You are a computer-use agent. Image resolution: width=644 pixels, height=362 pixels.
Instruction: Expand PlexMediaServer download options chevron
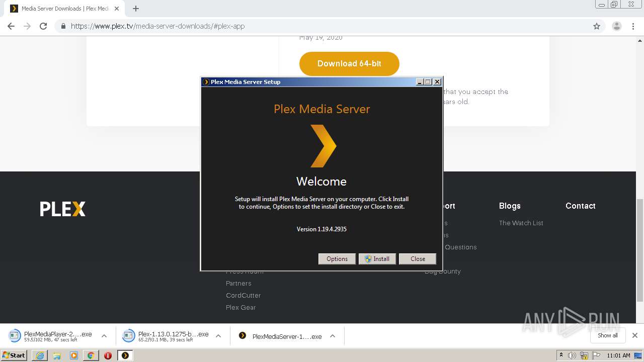coord(333,336)
